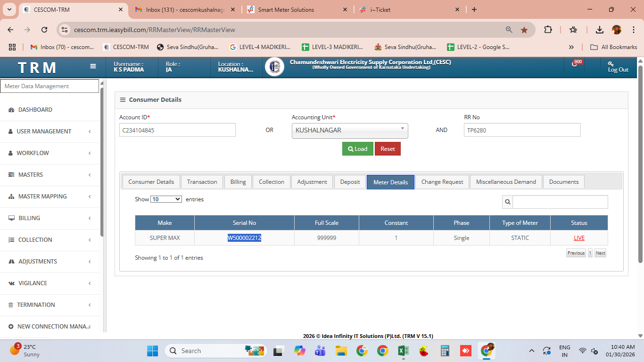The width and height of the screenshot is (644, 362).
Task: Click the RR No input field
Action: click(522, 130)
